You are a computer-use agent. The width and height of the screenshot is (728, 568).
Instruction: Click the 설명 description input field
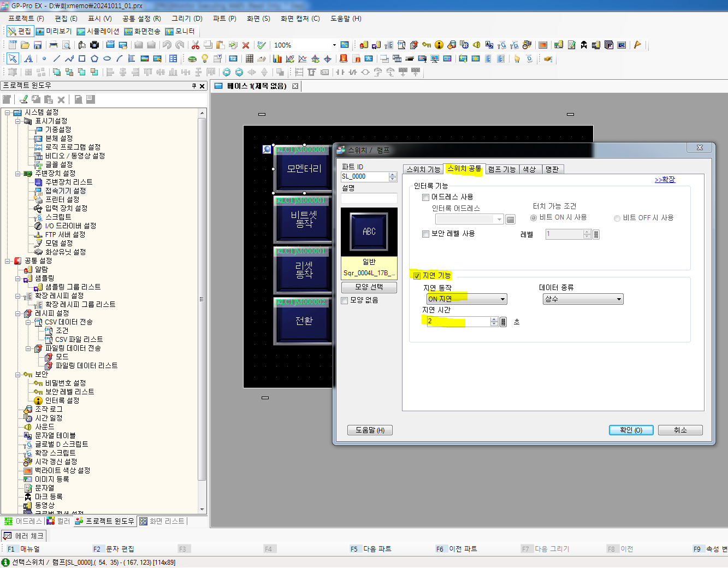pyautogui.click(x=369, y=199)
